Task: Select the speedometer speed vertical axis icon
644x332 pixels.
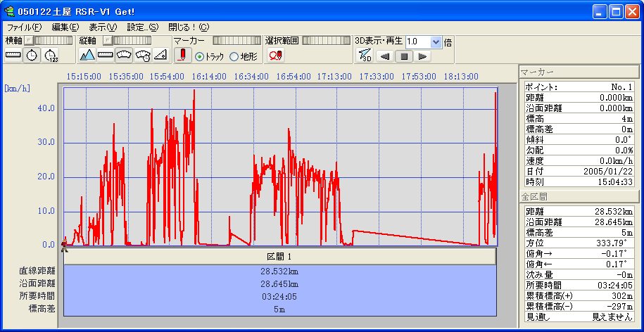Action: click(x=124, y=56)
